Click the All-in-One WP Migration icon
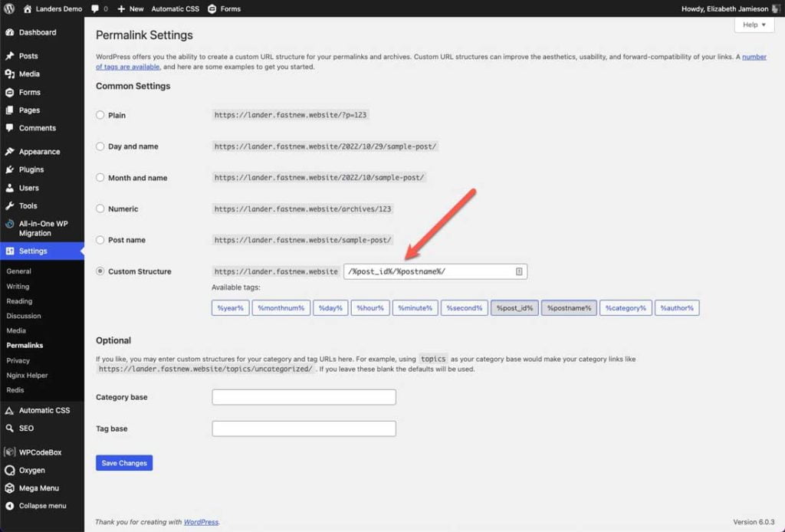 click(x=9, y=224)
